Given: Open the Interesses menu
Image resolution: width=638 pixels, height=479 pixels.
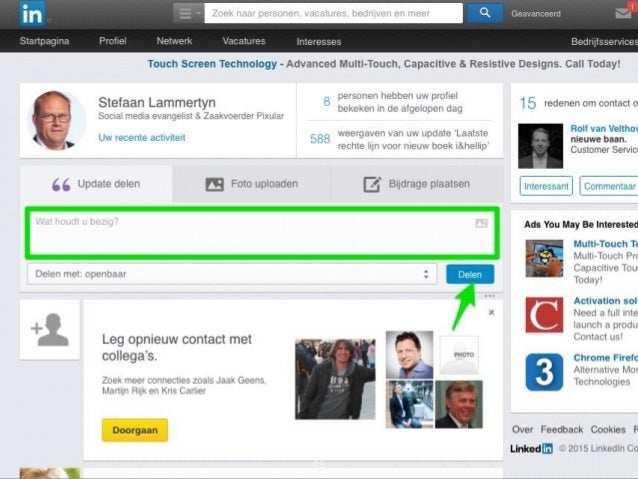Looking at the screenshot, I should 319,41.
